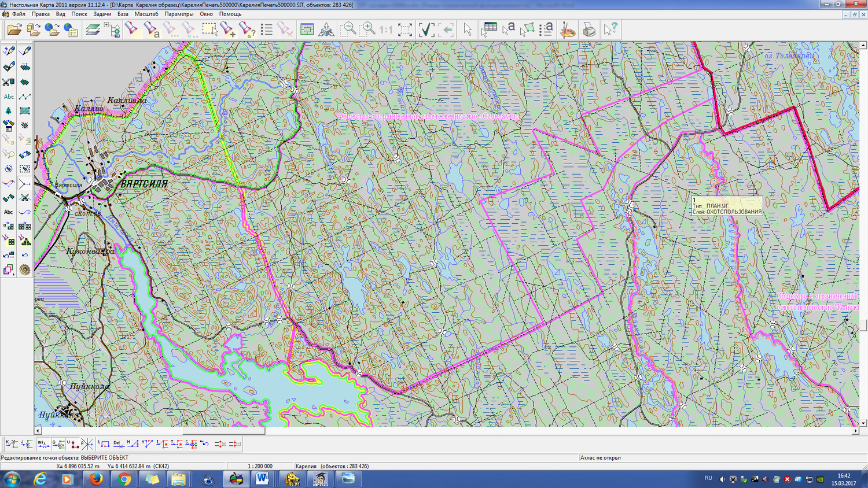Click the 1 : 200 000 scale field
This screenshot has width=868, height=488.
[260, 466]
